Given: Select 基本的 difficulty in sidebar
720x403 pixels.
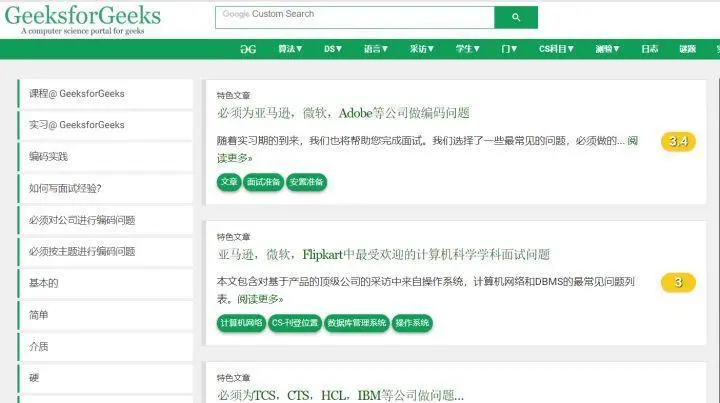Looking at the screenshot, I should click(105, 283).
